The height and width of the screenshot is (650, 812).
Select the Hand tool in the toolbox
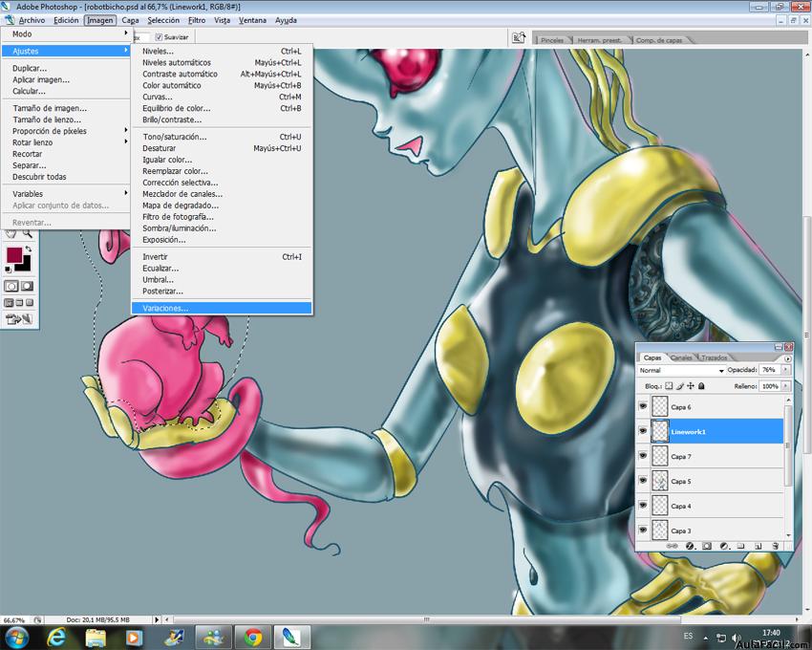pos(11,235)
